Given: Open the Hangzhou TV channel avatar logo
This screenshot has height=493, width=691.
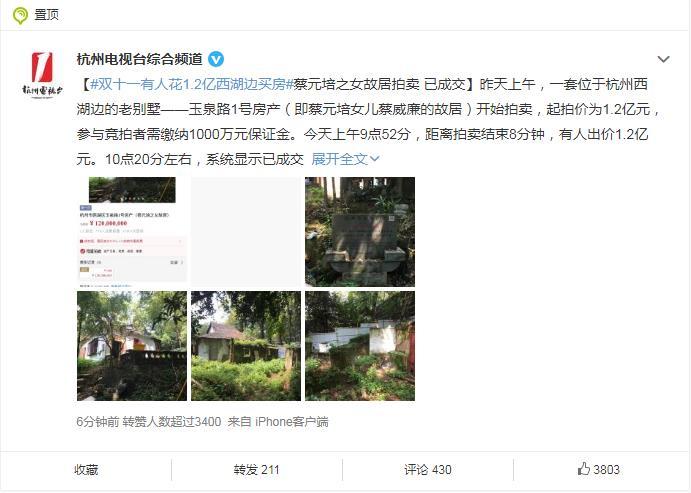Looking at the screenshot, I should [x=43, y=73].
